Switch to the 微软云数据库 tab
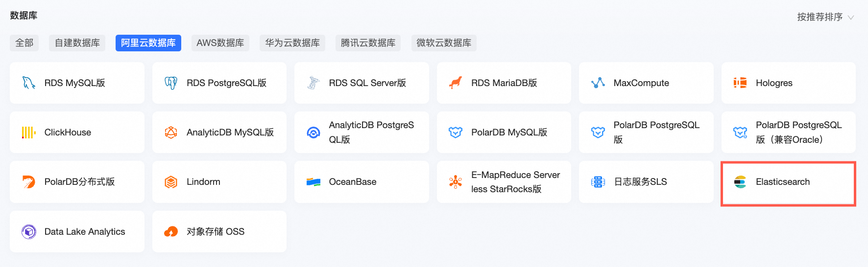The width and height of the screenshot is (868, 267). coord(444,43)
